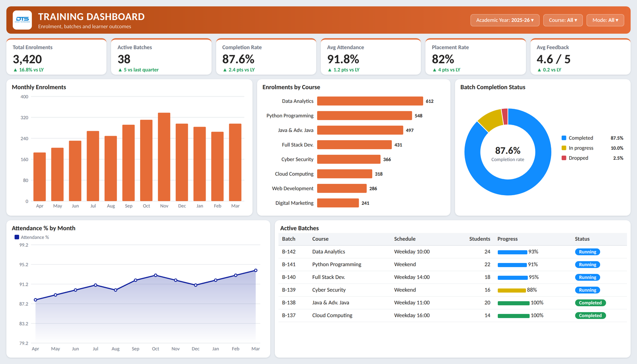Click batch ID B-139

click(x=288, y=290)
